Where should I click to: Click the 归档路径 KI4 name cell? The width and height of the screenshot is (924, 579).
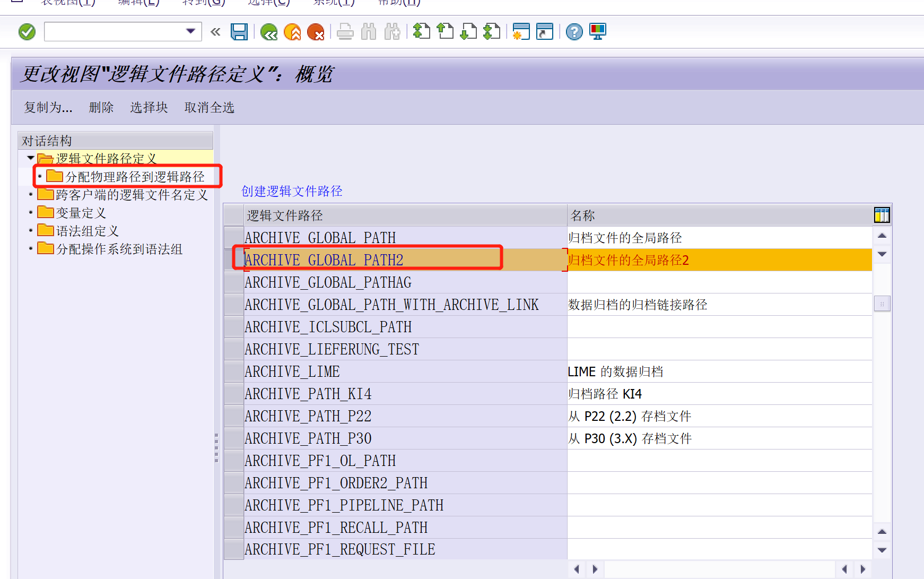coord(720,394)
